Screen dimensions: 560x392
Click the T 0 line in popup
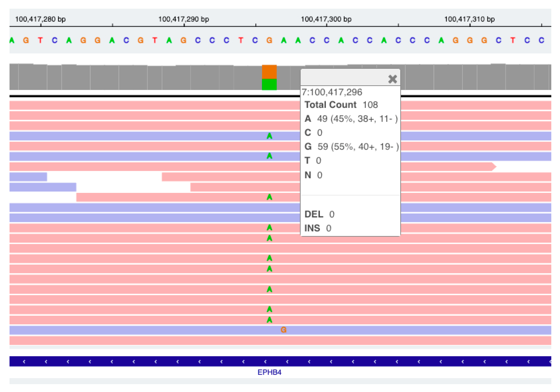313,161
